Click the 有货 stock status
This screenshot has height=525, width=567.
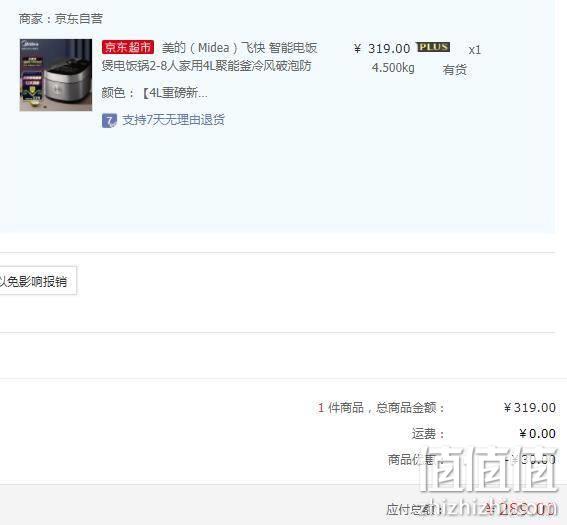coord(455,70)
